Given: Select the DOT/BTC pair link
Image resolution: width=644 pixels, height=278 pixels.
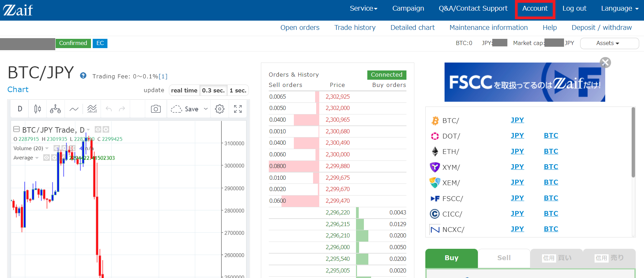Looking at the screenshot, I should (x=551, y=136).
